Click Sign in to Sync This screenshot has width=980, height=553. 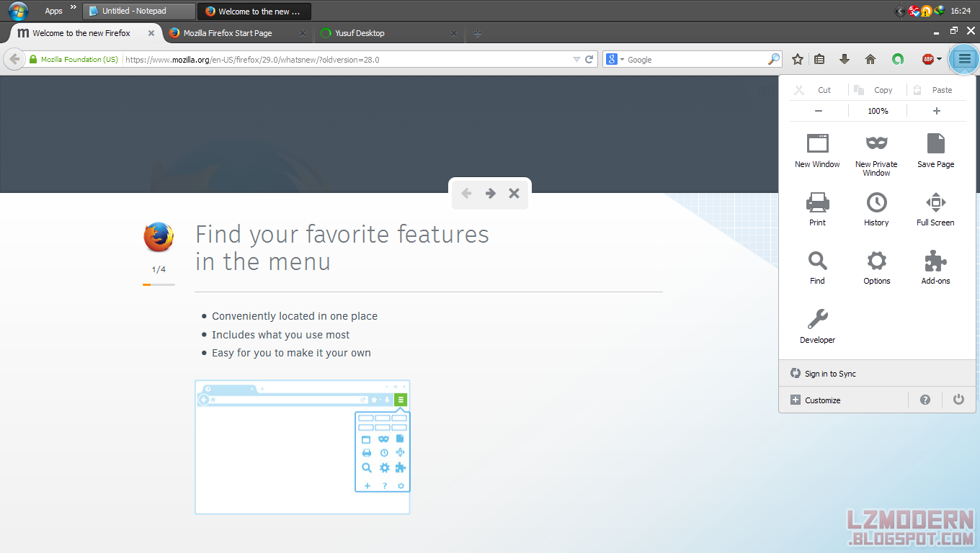pyautogui.click(x=823, y=374)
